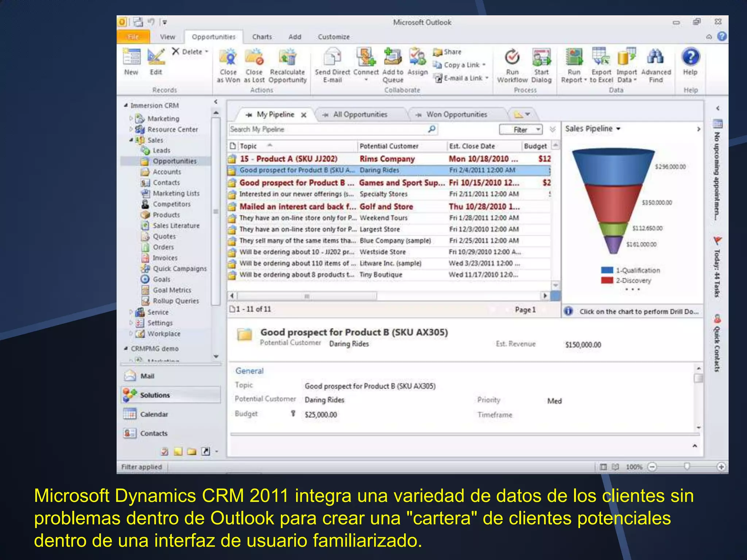Switch to the Charts ribbon tab
This screenshot has width=747, height=560.
[262, 37]
